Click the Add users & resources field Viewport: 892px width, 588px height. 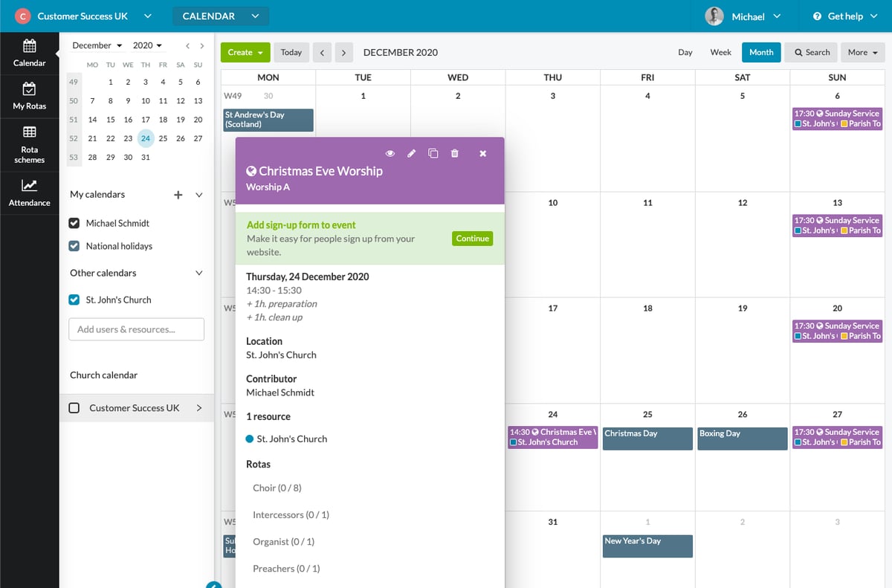click(x=136, y=329)
